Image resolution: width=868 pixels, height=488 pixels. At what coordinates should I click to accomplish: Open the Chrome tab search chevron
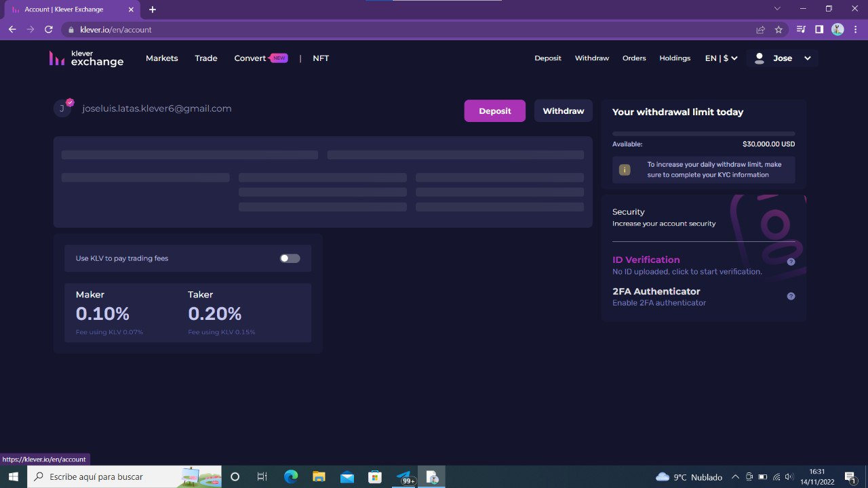(776, 9)
